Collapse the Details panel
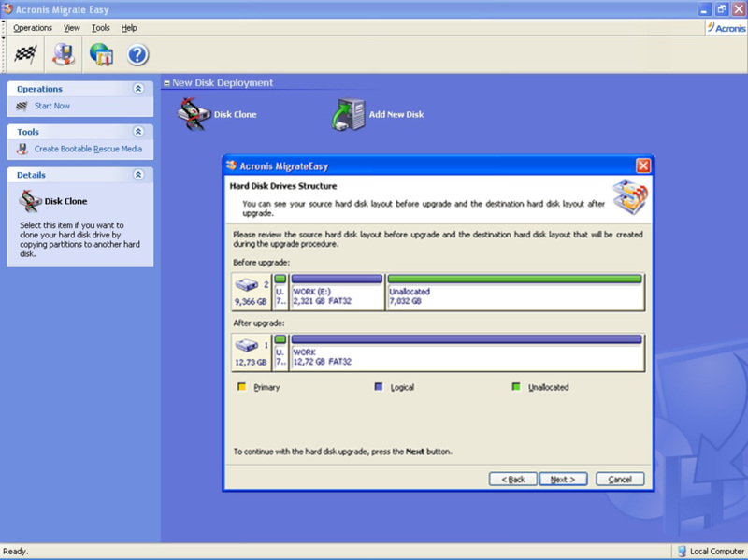Image resolution: width=748 pixels, height=560 pixels. 138,175
